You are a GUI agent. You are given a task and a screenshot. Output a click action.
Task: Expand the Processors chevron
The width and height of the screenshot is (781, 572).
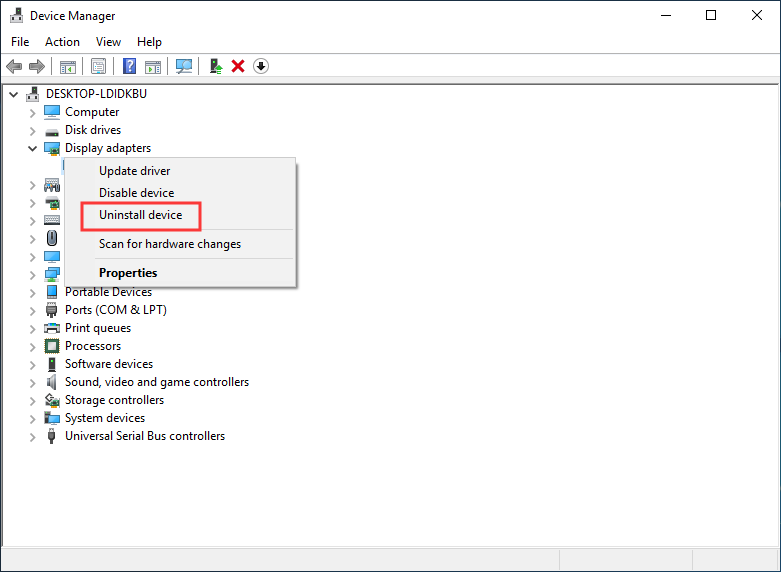[x=32, y=347]
